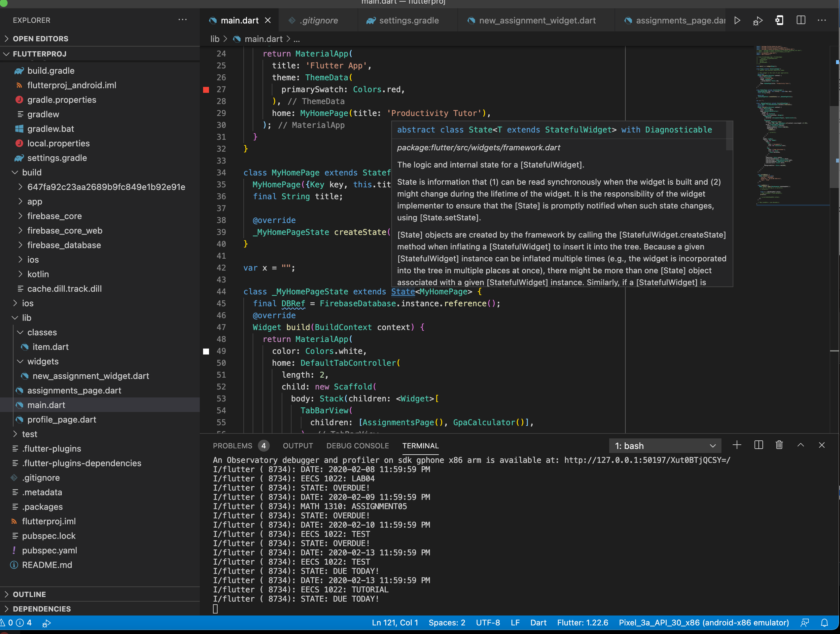Click the Pixel_3a_API_30_x86 device selector
The image size is (840, 634).
[x=703, y=623]
